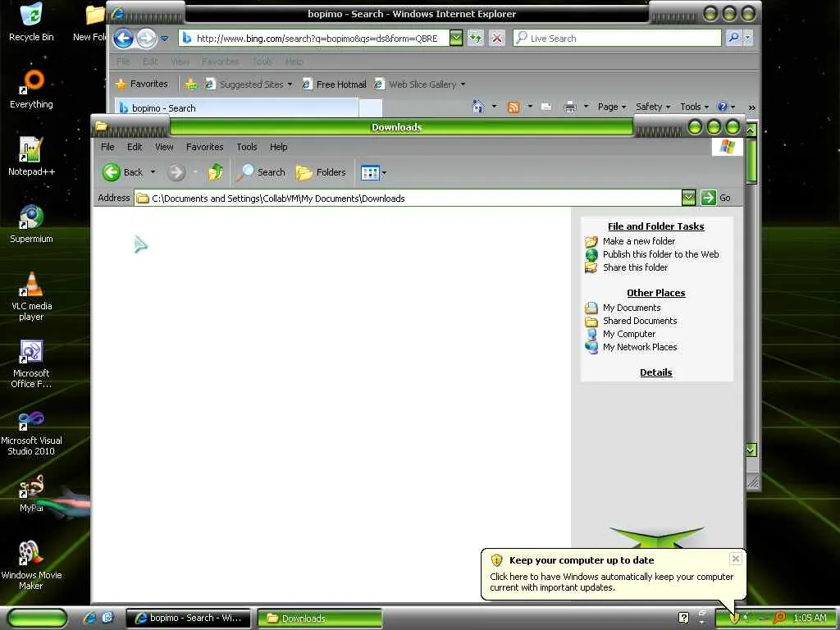Open the Favorites menu in Downloads
840x630 pixels.
coord(204,147)
